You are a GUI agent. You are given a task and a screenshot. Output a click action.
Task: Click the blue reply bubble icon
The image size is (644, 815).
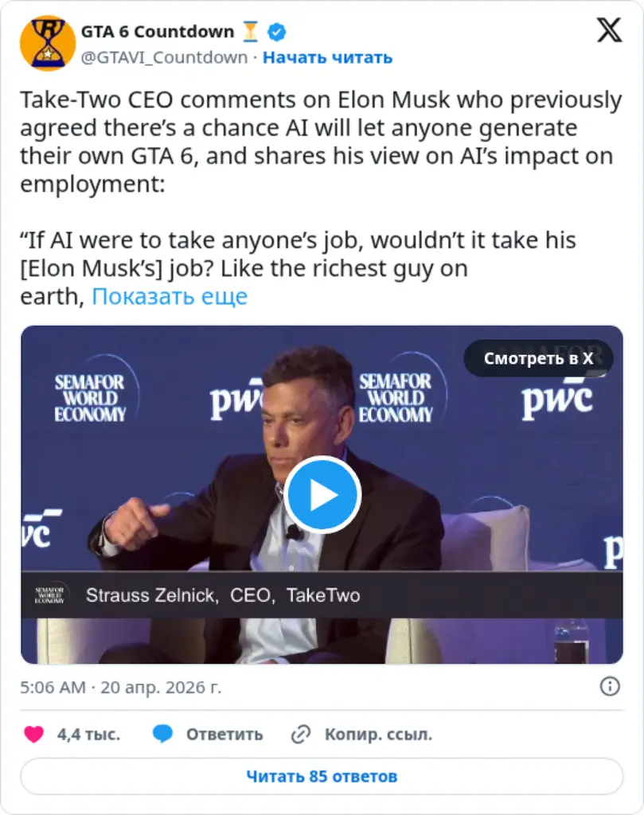(163, 735)
